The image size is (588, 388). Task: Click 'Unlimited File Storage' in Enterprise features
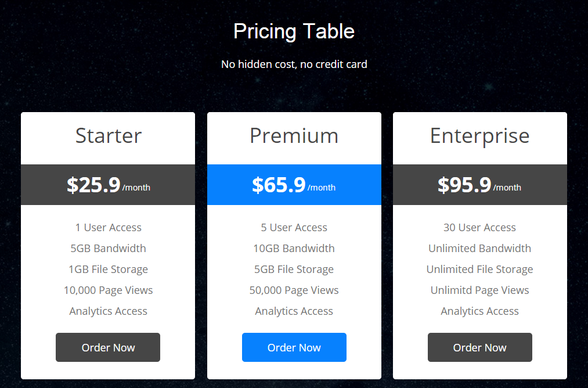479,270
